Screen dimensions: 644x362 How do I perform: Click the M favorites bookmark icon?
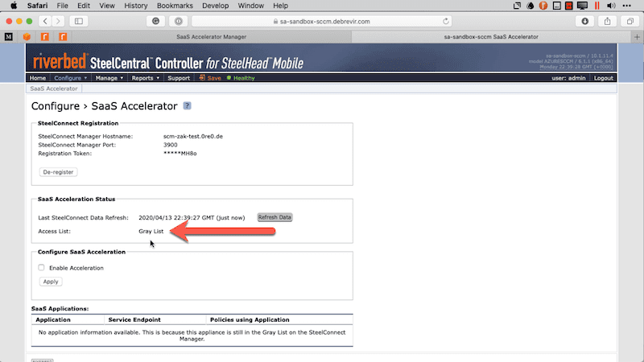[x=9, y=37]
